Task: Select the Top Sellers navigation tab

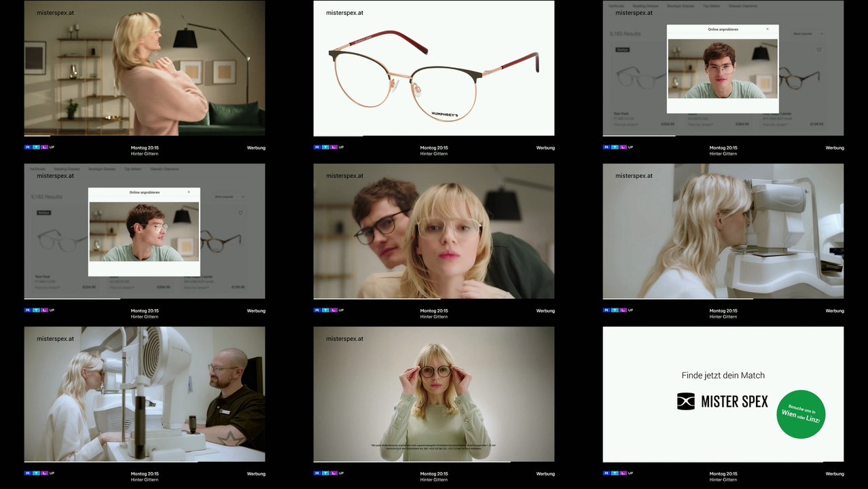Action: coord(712,6)
